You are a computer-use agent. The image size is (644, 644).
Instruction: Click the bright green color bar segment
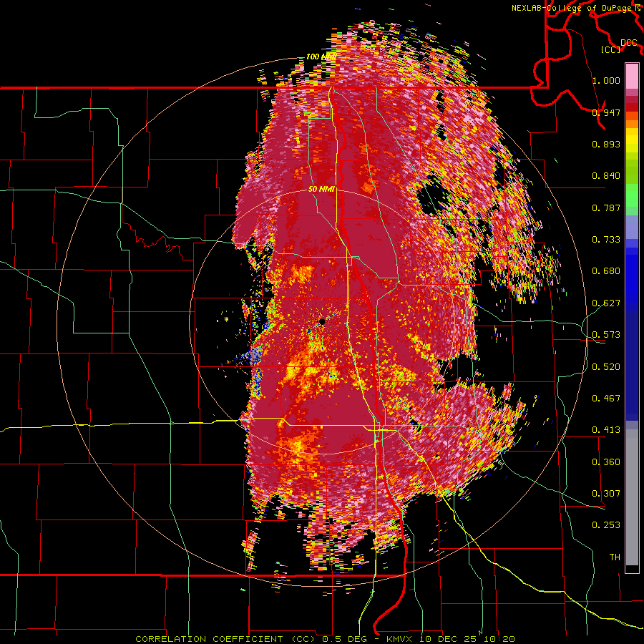coord(632,195)
